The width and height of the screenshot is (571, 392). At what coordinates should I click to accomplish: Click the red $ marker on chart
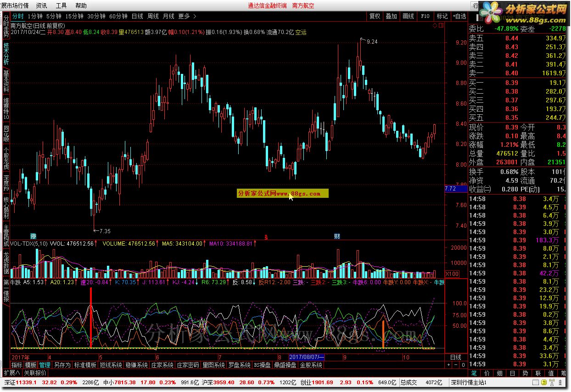(x=266, y=237)
